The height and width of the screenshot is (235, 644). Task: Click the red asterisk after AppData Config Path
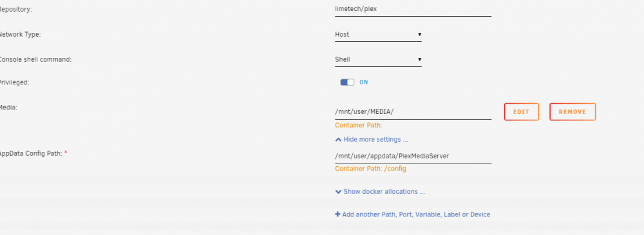[x=66, y=153]
